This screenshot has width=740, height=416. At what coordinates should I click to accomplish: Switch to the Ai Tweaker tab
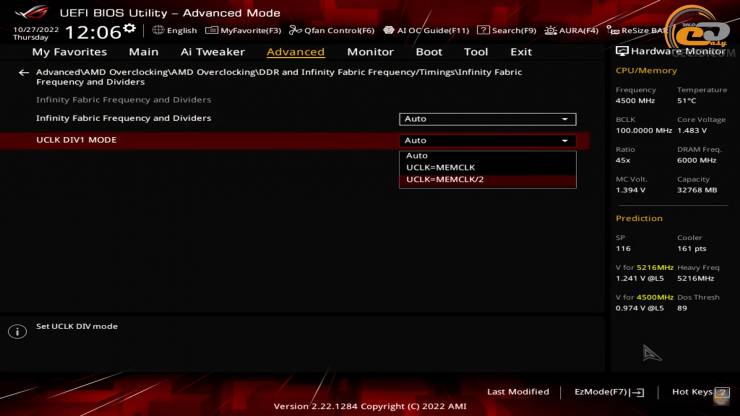click(x=212, y=52)
